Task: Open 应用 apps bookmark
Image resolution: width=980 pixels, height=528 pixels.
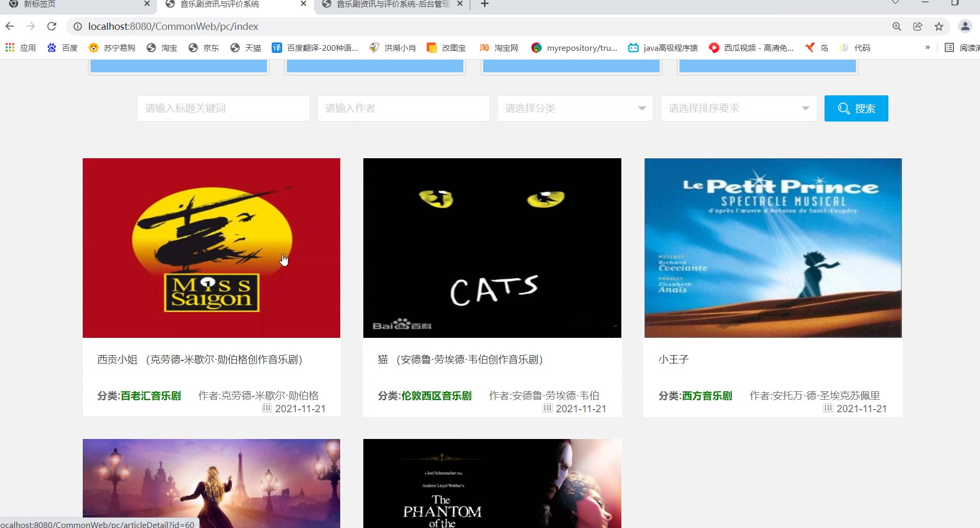Action: [20, 48]
